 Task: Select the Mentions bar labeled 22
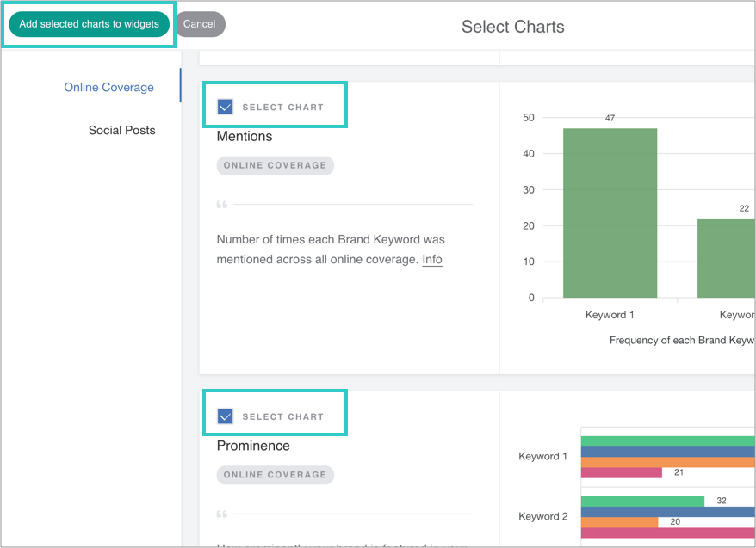726,258
